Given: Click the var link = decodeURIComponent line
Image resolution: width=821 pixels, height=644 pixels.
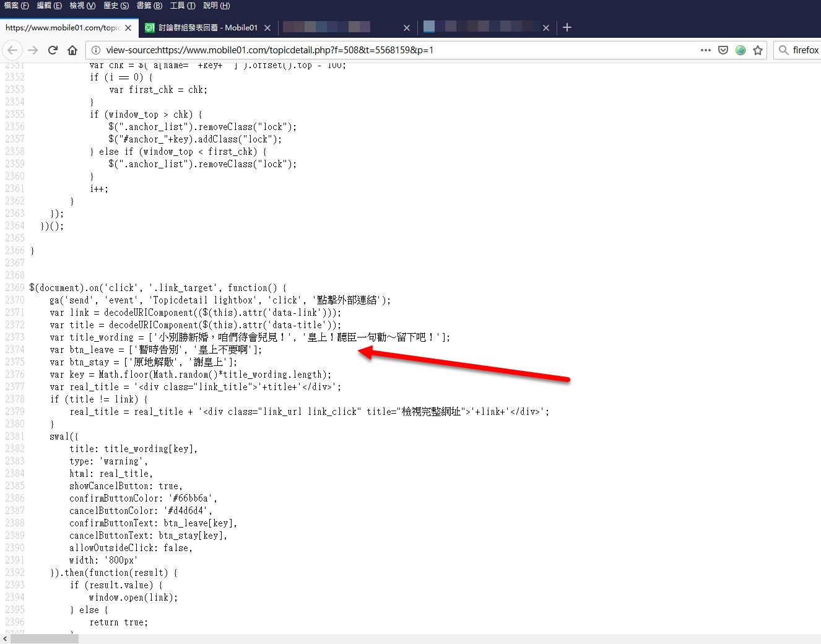Looking at the screenshot, I should (195, 313).
